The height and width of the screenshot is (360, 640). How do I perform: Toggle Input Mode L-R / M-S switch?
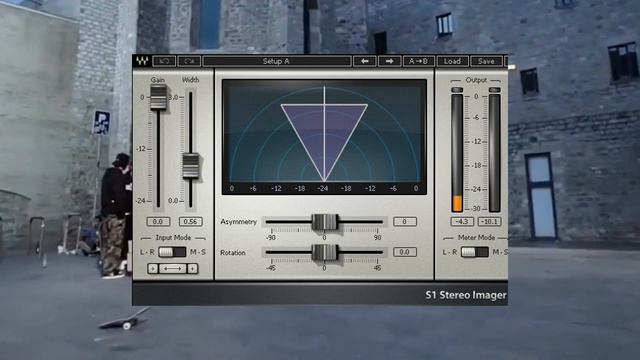pos(172,252)
